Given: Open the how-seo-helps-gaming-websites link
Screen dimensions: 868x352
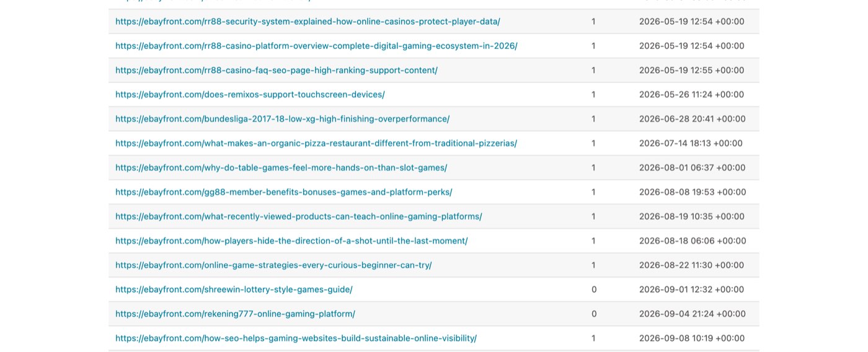Looking at the screenshot, I should tap(296, 338).
